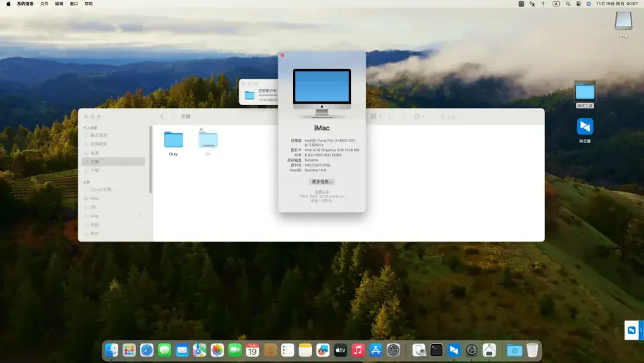Open FaceTime in the Dock
Screen dimensions: 644x363
point(235,350)
